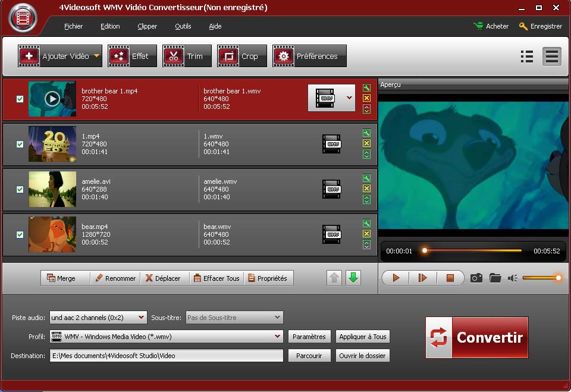Click the Parcourir button
The image size is (571, 392).
click(309, 356)
